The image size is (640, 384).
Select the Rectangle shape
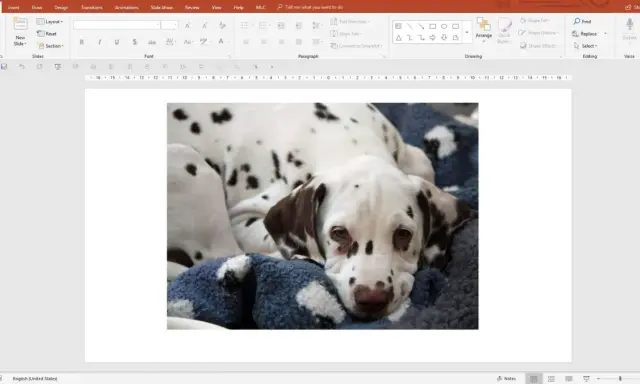click(433, 26)
